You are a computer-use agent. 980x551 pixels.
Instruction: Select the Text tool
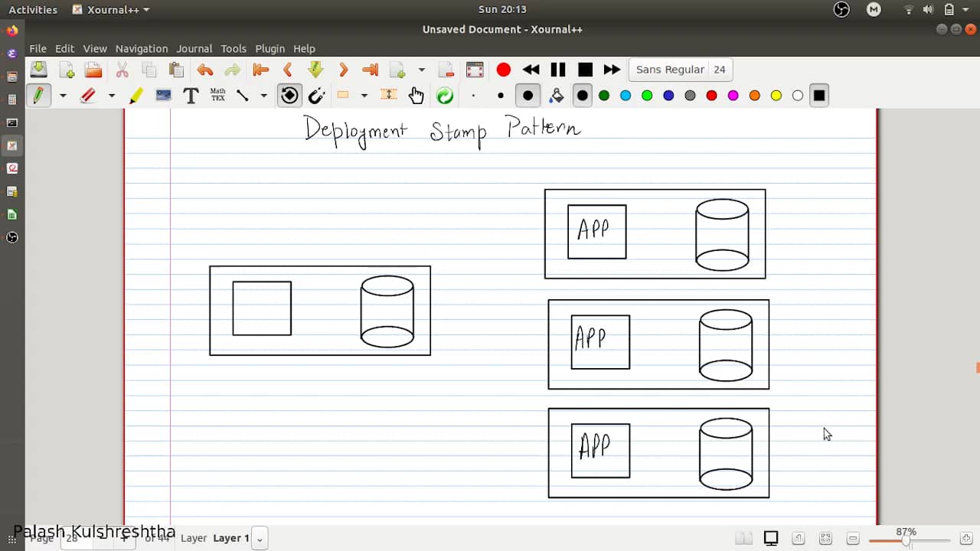[191, 96]
